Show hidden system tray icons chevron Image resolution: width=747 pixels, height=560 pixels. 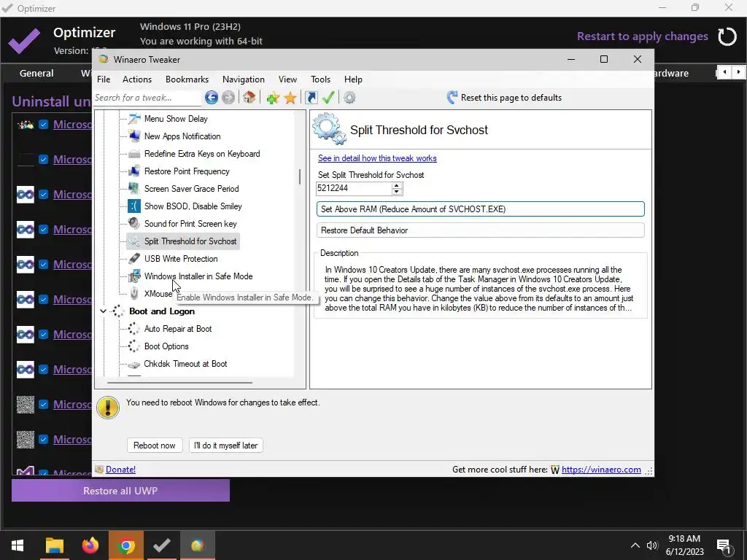tap(635, 545)
